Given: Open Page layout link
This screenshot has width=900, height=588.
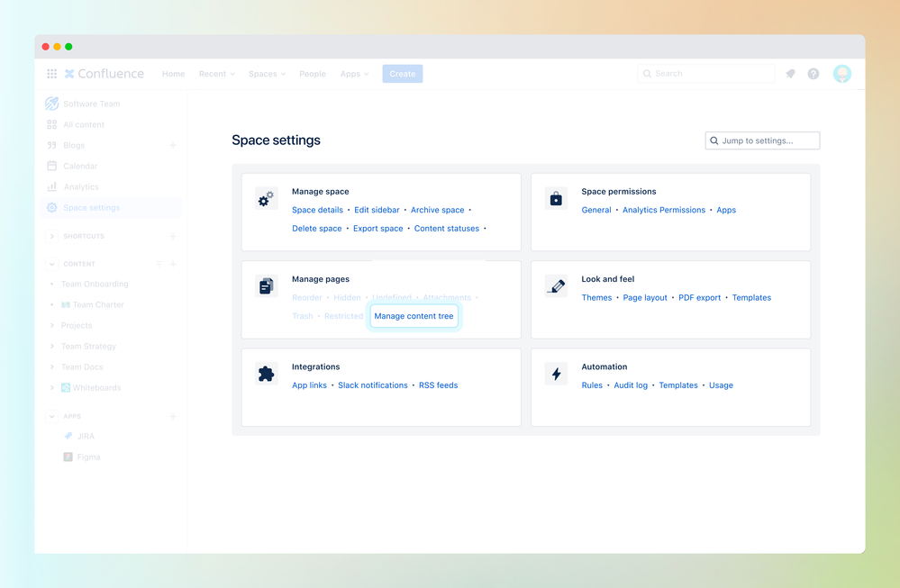Looking at the screenshot, I should tap(645, 298).
